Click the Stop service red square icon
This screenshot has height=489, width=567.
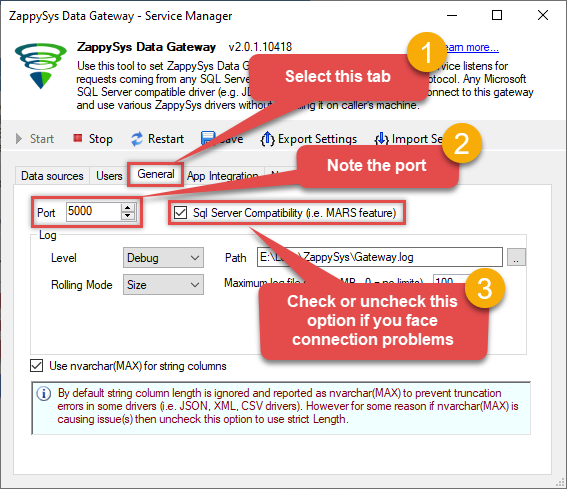point(77,138)
